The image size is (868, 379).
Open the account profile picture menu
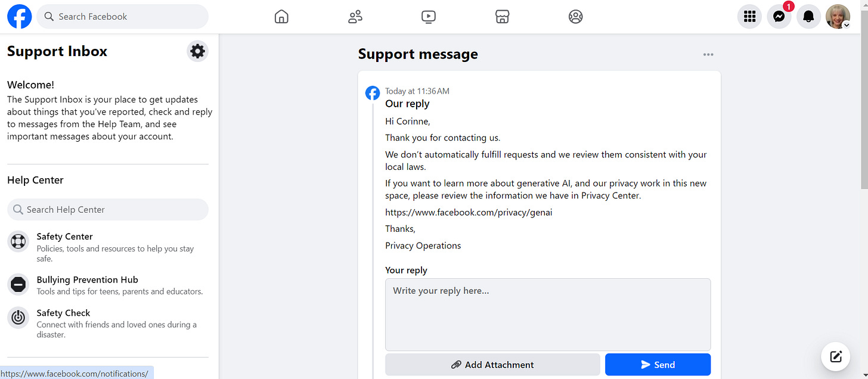(x=838, y=17)
